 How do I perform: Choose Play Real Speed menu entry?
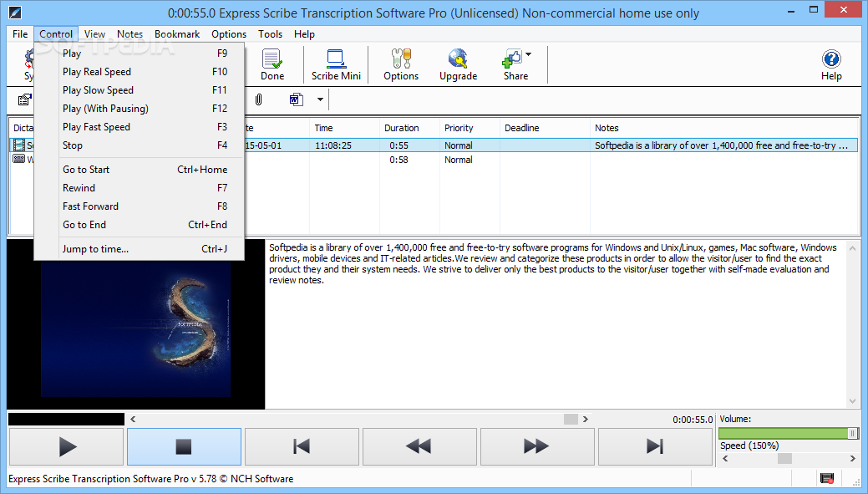139,71
